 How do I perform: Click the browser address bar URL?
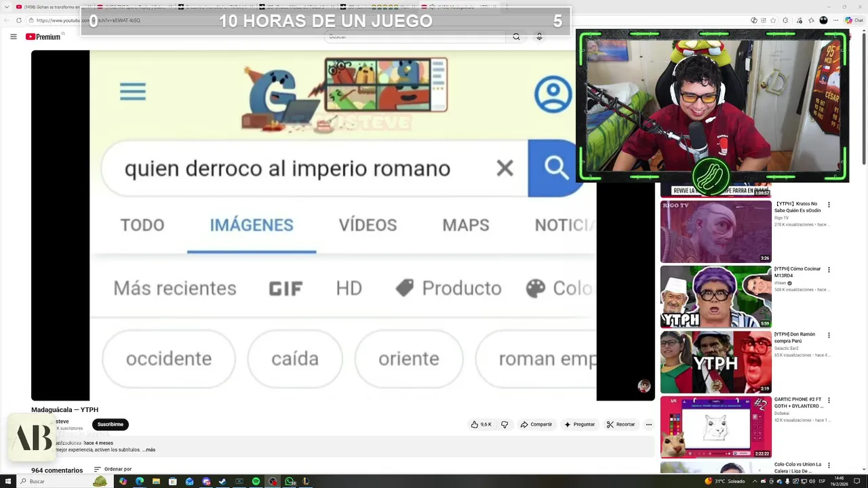[x=87, y=20]
